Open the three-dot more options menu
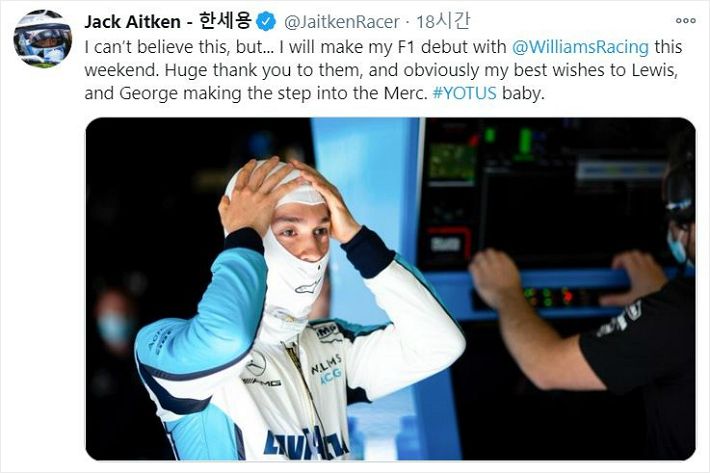Viewport: 710px width, 473px height. pyautogui.click(x=686, y=20)
